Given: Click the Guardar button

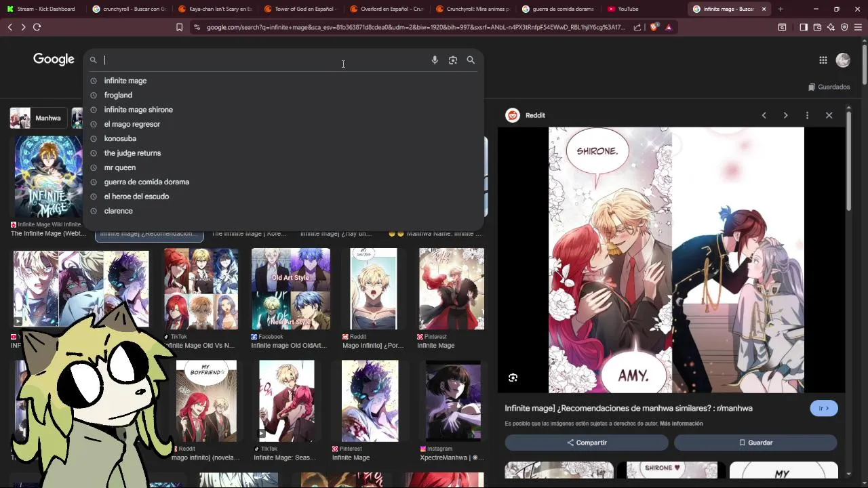Looking at the screenshot, I should pos(755,443).
